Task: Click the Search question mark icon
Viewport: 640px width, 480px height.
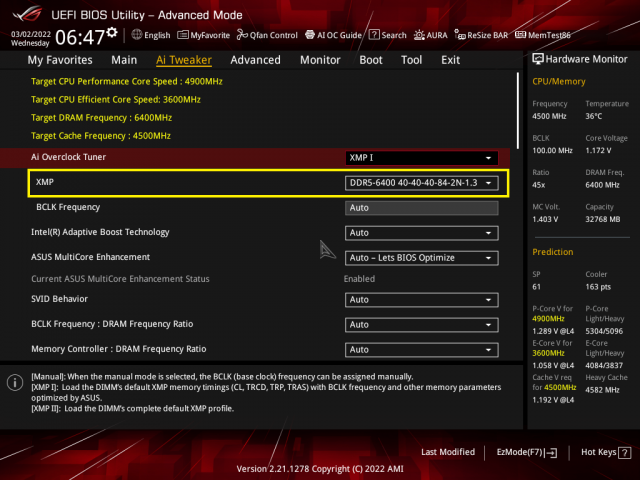Action: point(374,35)
